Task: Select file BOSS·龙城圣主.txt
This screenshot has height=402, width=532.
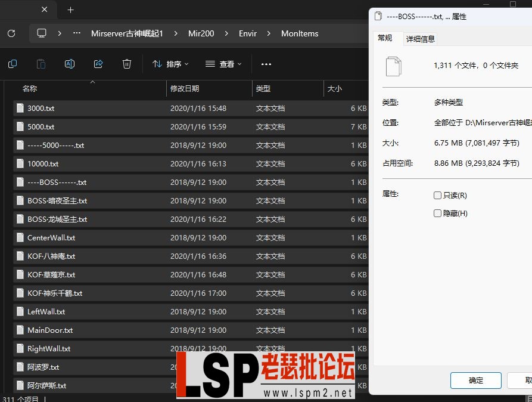Action: click(57, 219)
